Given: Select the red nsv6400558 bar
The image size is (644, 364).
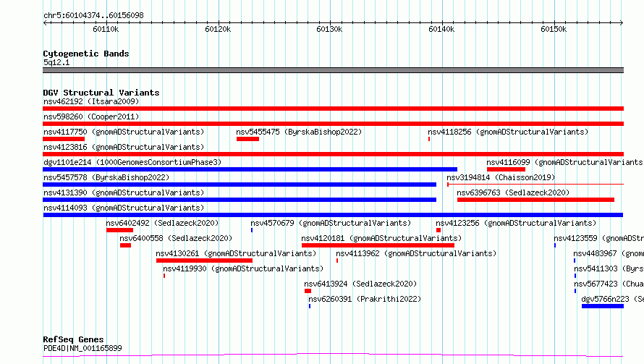Looking at the screenshot, I should point(125,245).
